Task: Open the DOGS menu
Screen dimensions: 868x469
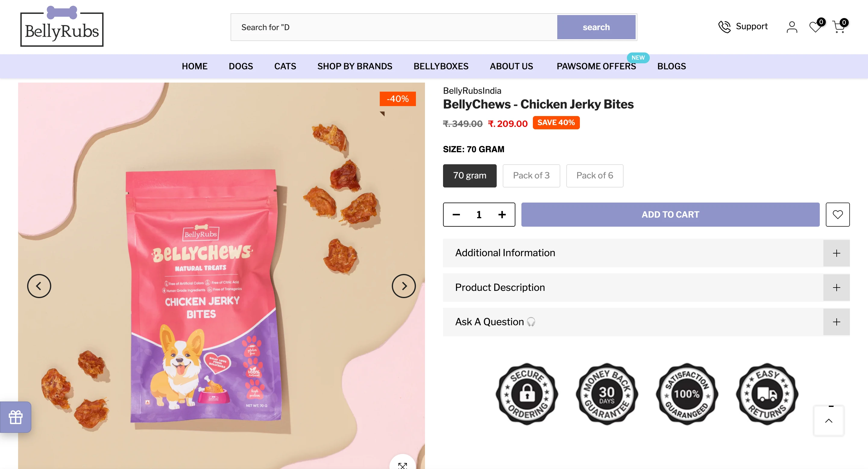Action: 241,66
